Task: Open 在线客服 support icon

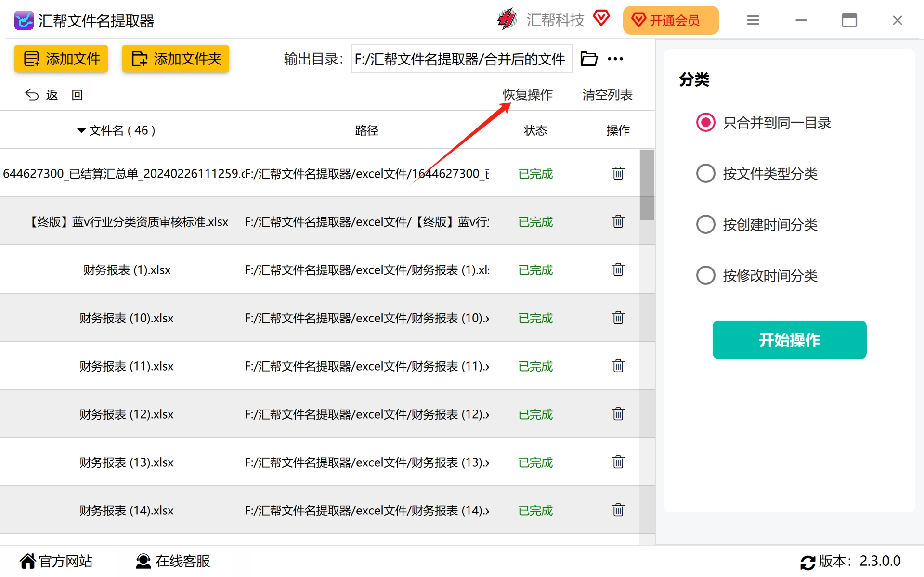Action: (x=143, y=561)
